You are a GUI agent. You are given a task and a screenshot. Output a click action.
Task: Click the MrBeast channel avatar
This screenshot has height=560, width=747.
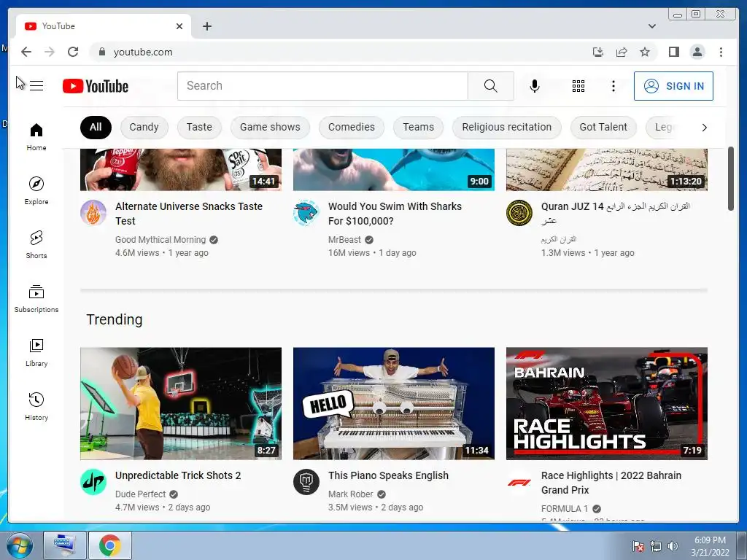point(306,213)
